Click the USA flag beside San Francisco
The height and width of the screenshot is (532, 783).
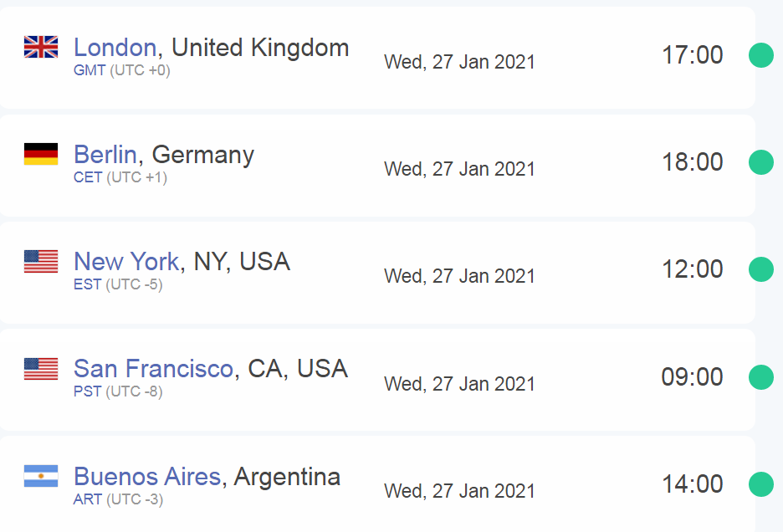coord(41,369)
